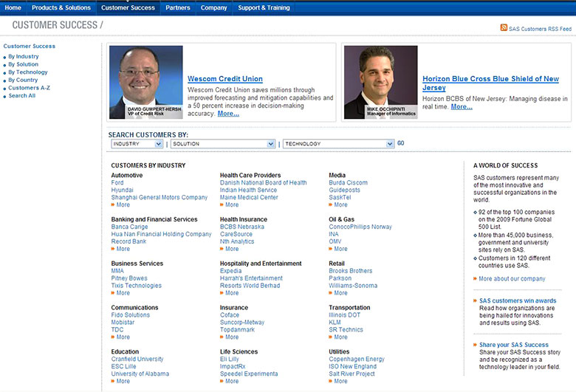Viewport: 576px width, 392px height.
Task: Open Wescom Credit Union story title
Action: tap(224, 78)
